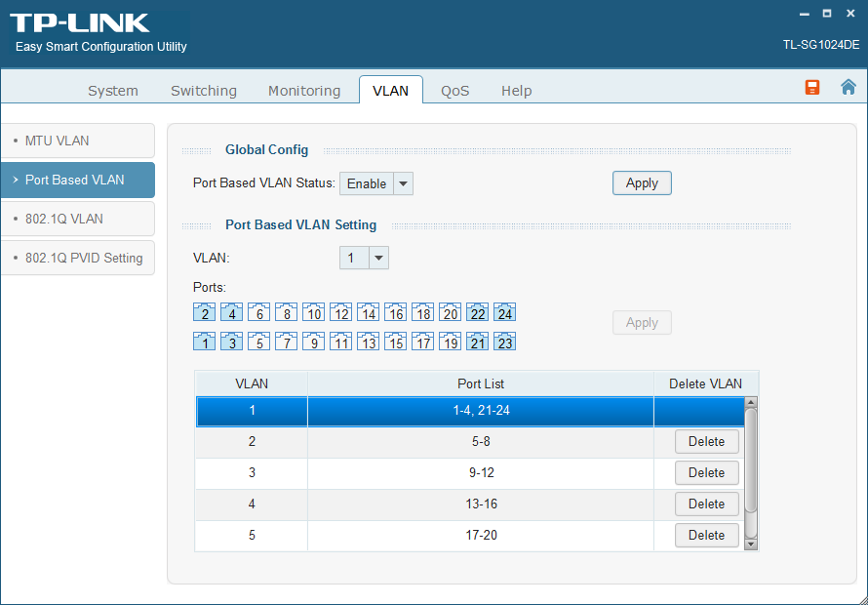Click the VLAN table scrollbar thumb
The height and width of the screenshot is (605, 868).
[751, 460]
